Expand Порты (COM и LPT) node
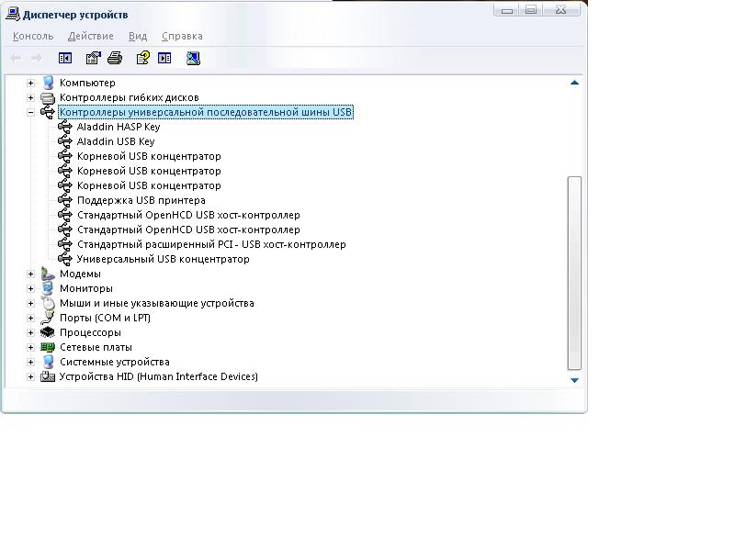735x560 pixels. 30,318
